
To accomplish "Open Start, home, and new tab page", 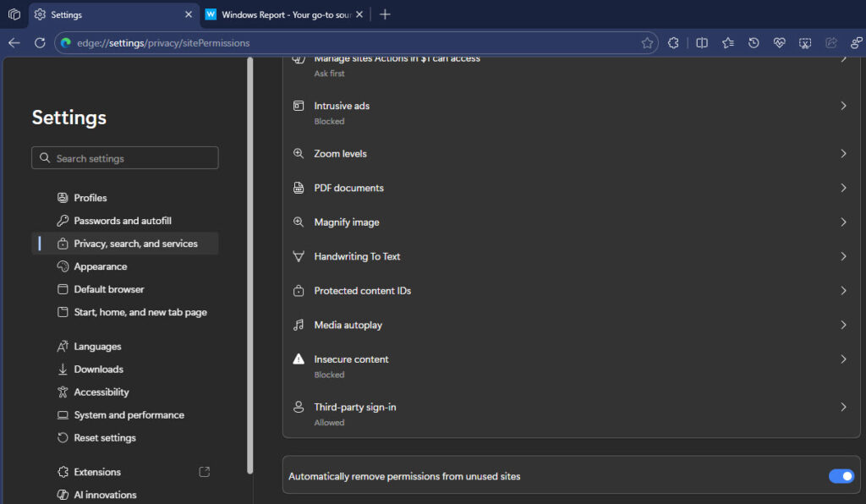I will pos(125,312).
